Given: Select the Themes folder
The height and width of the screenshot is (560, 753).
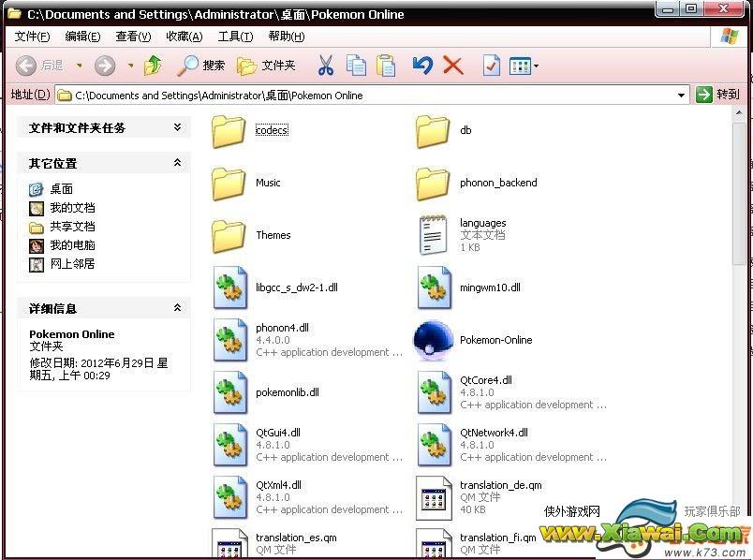Looking at the screenshot, I should pyautogui.click(x=251, y=235).
